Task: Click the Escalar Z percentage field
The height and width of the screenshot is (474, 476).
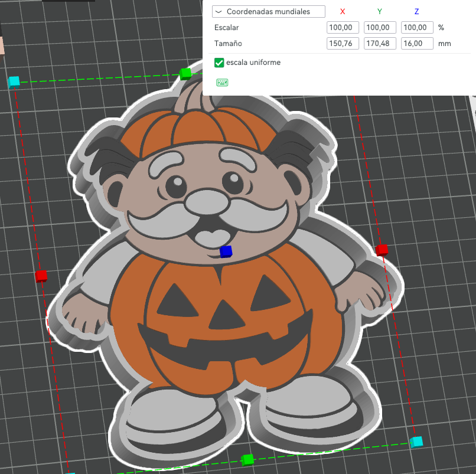Action: (417, 28)
